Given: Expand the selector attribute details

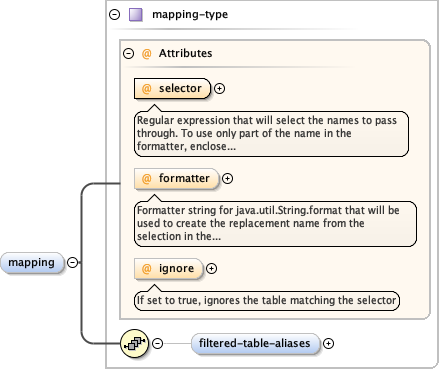Looking at the screenshot, I should pos(219,89).
